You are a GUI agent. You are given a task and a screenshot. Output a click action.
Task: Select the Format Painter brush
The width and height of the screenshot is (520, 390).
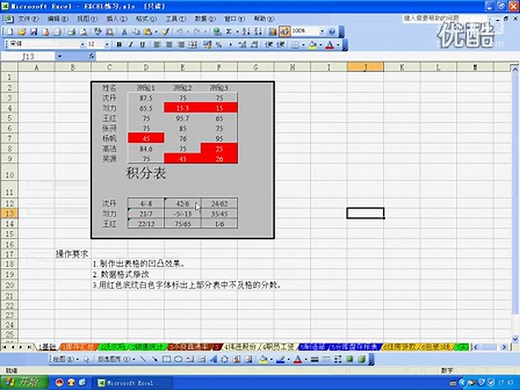click(166, 32)
